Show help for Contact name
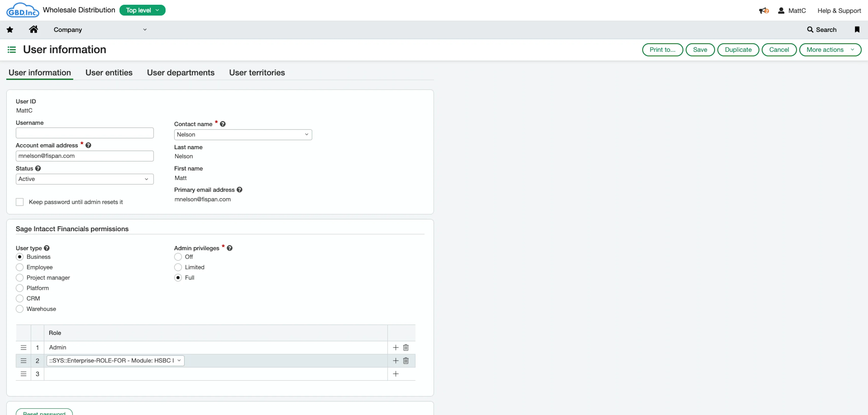Screen dimensions: 868x415 [x=223, y=124]
